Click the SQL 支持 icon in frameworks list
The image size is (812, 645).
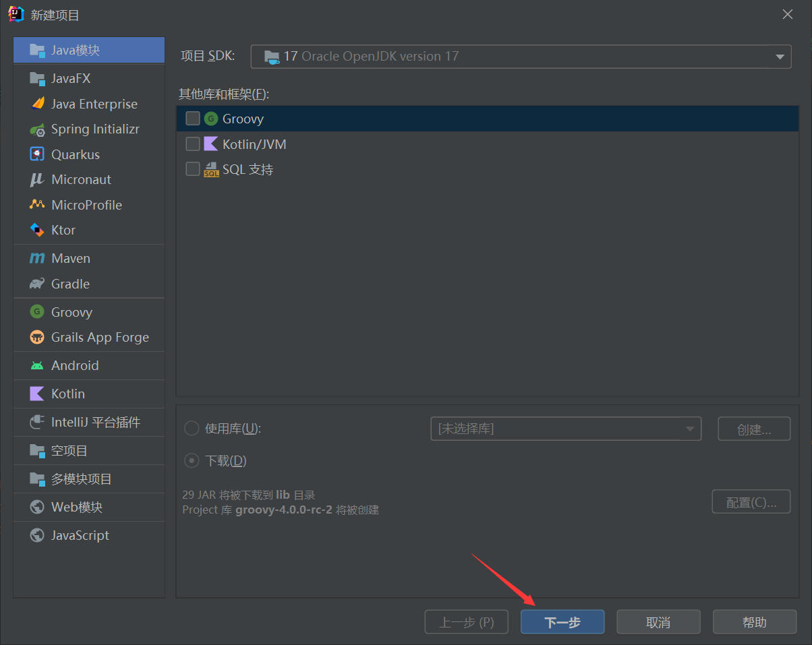[x=211, y=170]
